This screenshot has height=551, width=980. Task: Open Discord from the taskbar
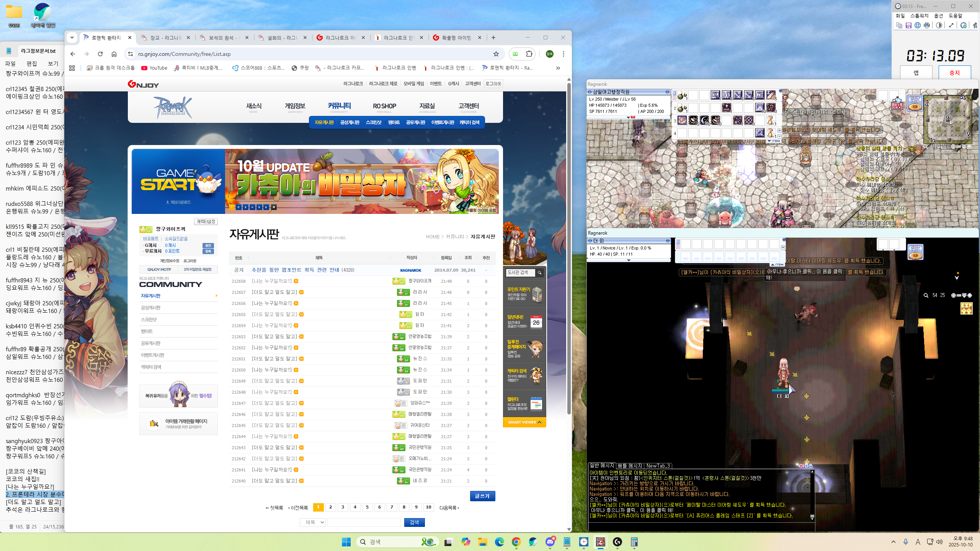(550, 542)
